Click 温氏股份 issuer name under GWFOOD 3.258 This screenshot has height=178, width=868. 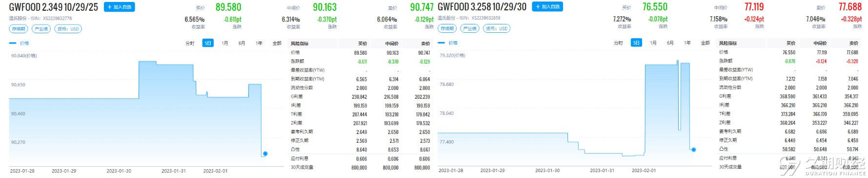point(446,18)
